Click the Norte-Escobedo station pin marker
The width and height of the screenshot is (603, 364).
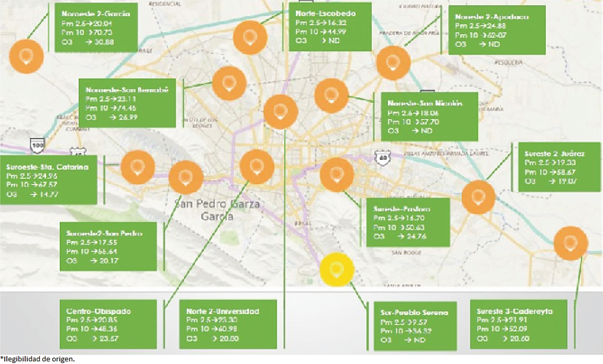click(x=250, y=37)
